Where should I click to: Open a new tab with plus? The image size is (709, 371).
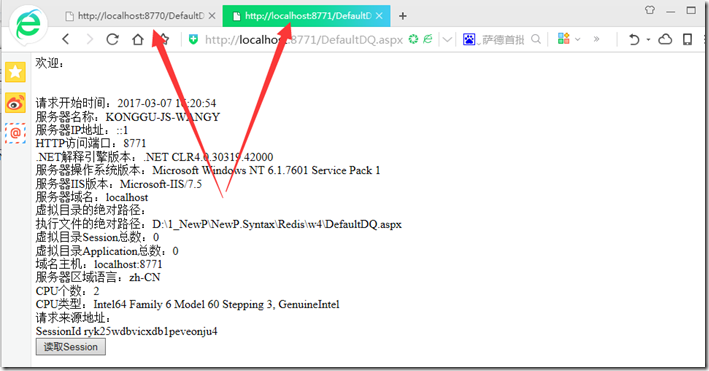click(x=402, y=16)
